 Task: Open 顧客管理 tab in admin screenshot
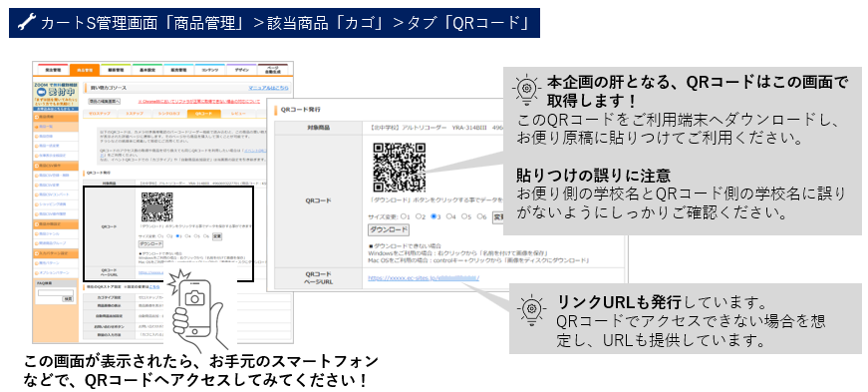[116, 70]
